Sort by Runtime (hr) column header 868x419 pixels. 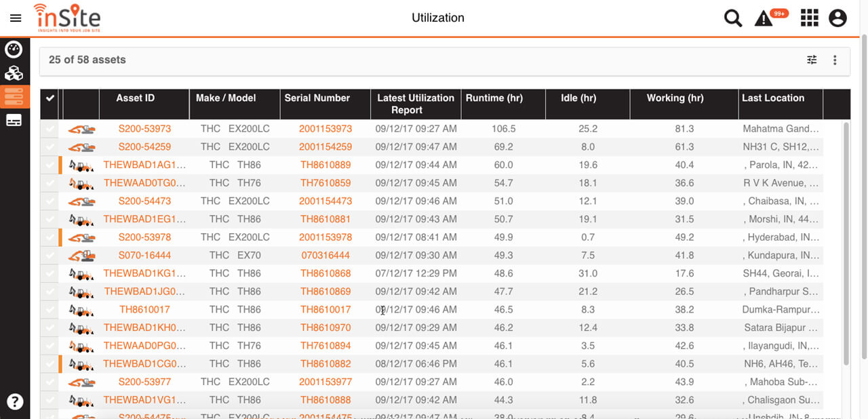494,98
